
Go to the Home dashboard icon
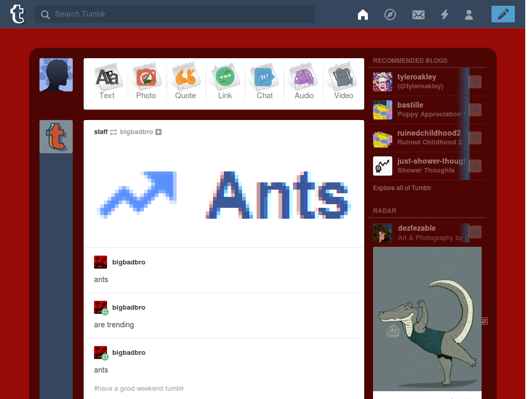(x=363, y=14)
